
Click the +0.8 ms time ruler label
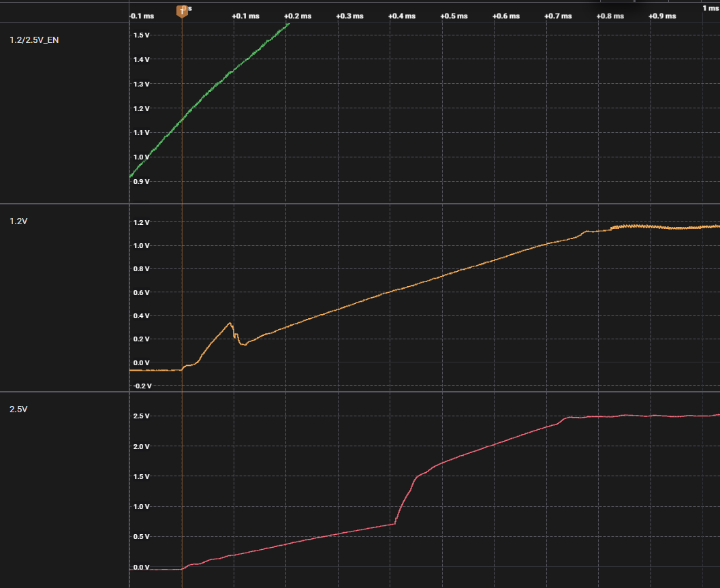[x=610, y=16]
